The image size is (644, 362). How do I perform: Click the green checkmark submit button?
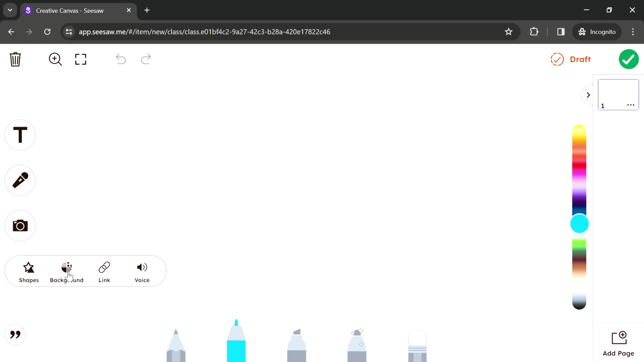click(x=629, y=59)
